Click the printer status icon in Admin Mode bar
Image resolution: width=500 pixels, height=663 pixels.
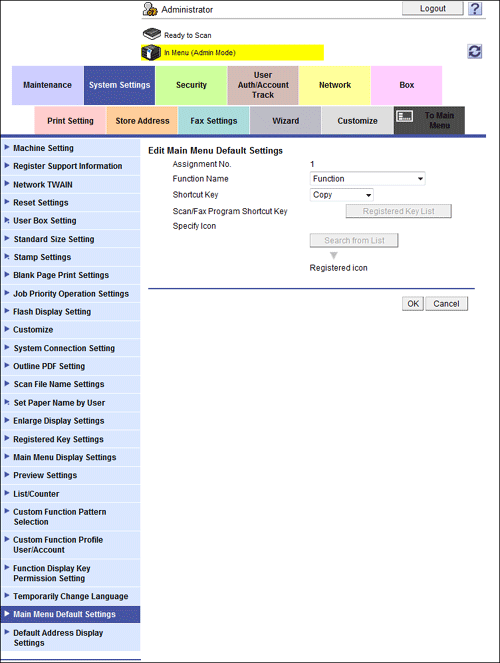(150, 53)
